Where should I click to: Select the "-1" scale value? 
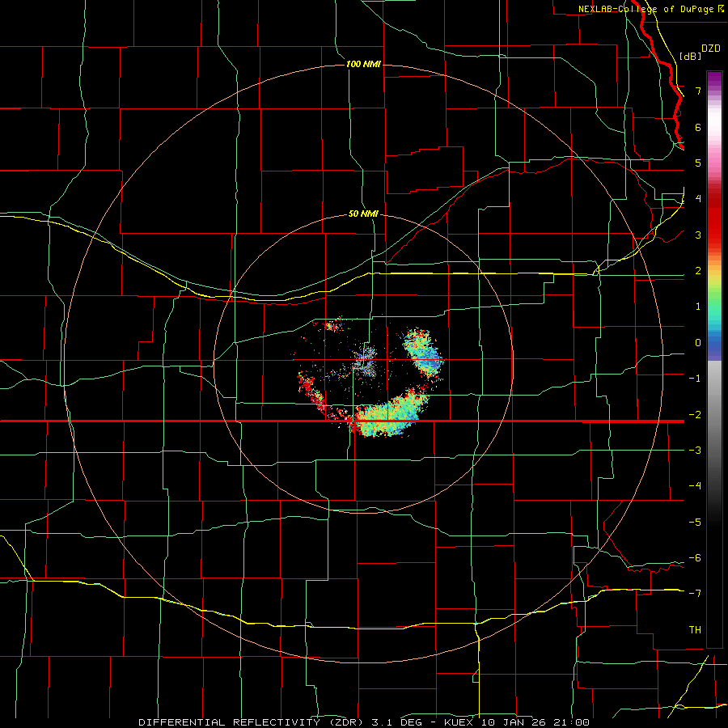click(x=695, y=379)
